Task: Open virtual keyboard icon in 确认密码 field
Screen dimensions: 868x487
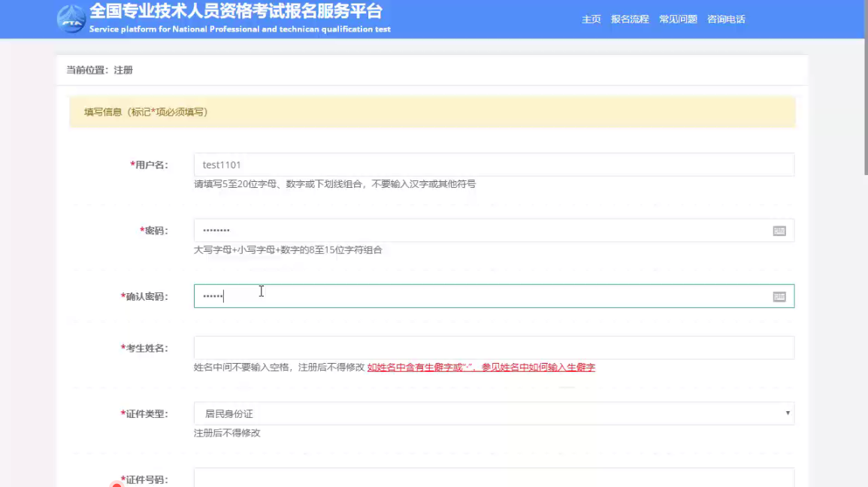Action: coord(779,297)
